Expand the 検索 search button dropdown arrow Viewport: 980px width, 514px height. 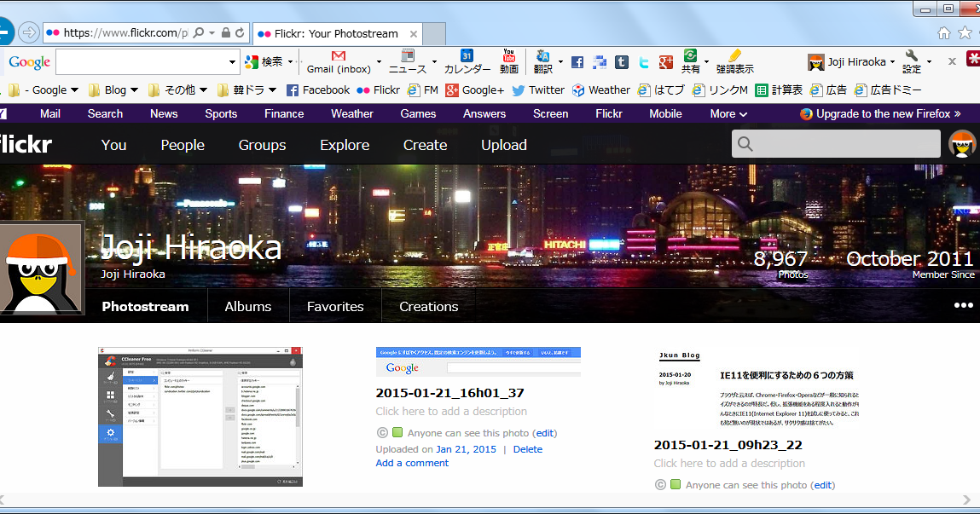click(x=291, y=62)
